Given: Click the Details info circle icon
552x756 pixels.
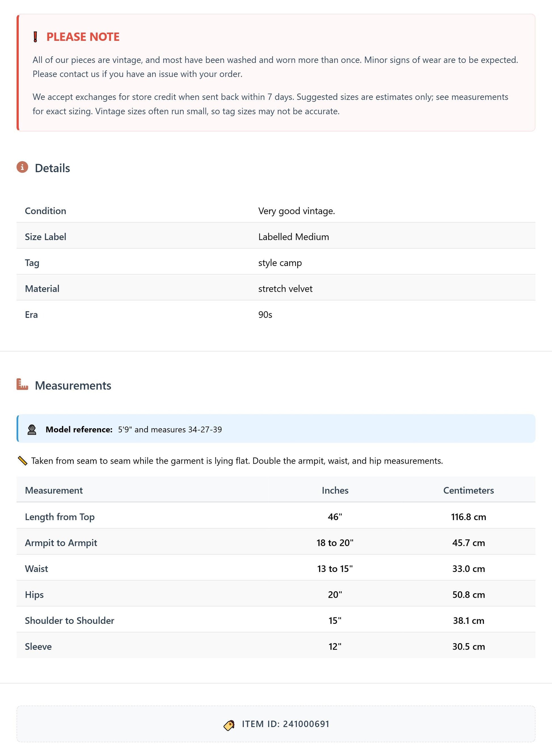Looking at the screenshot, I should coord(22,167).
